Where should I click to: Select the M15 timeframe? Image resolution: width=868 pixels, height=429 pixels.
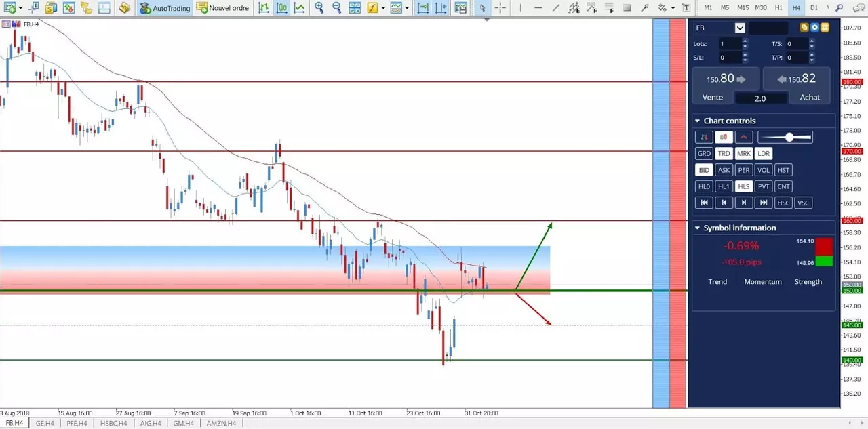click(743, 8)
